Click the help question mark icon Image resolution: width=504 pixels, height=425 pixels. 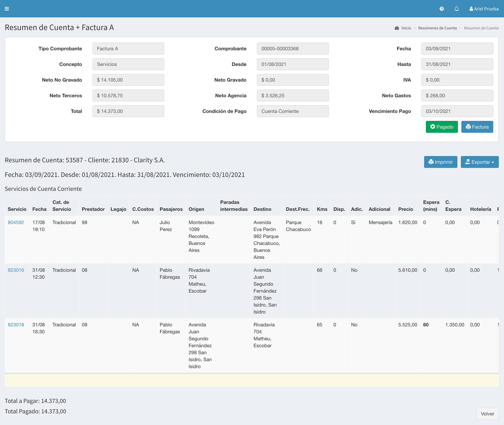pos(441,9)
